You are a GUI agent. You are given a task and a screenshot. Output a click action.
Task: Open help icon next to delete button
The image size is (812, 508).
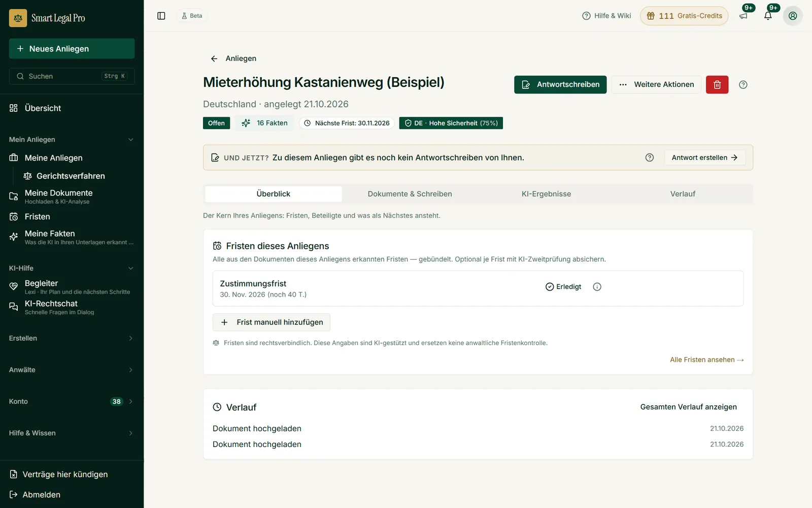[x=743, y=85]
